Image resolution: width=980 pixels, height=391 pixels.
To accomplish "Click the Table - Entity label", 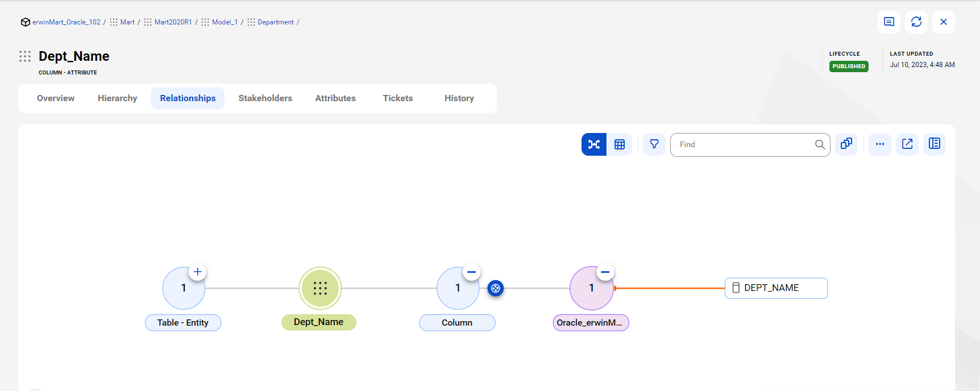I will click(x=183, y=323).
